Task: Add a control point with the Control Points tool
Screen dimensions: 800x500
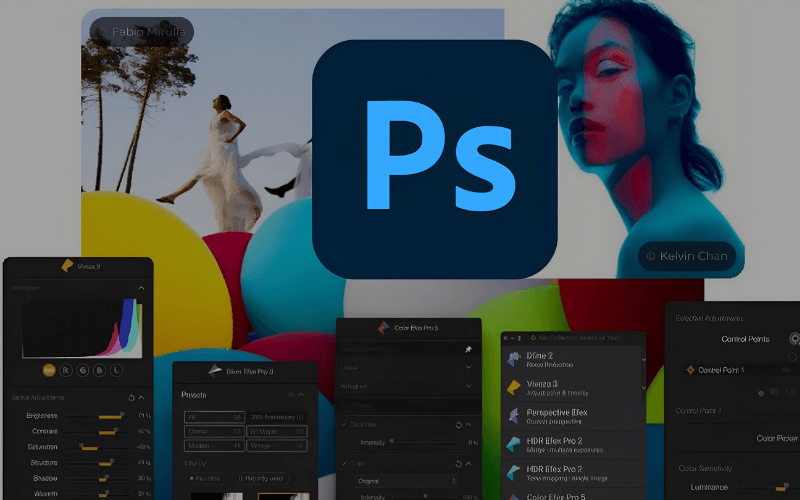Action: [x=794, y=339]
